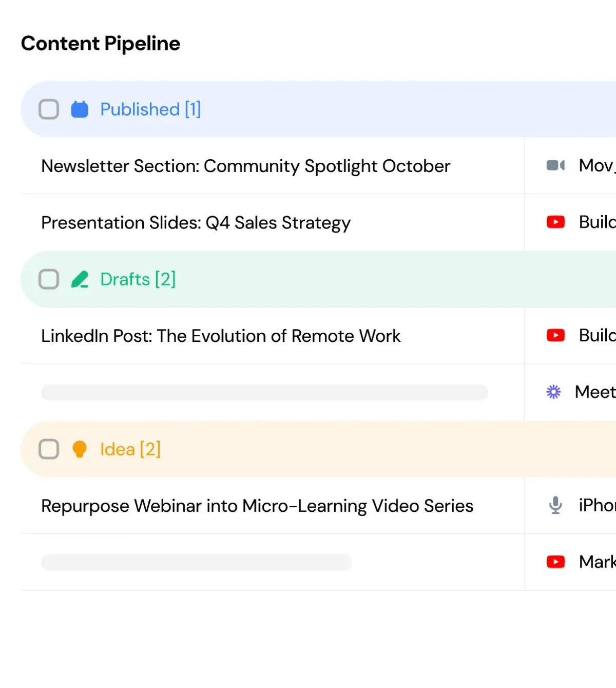The width and height of the screenshot is (616, 688).
Task: Select the Published status label
Action: pos(150,109)
